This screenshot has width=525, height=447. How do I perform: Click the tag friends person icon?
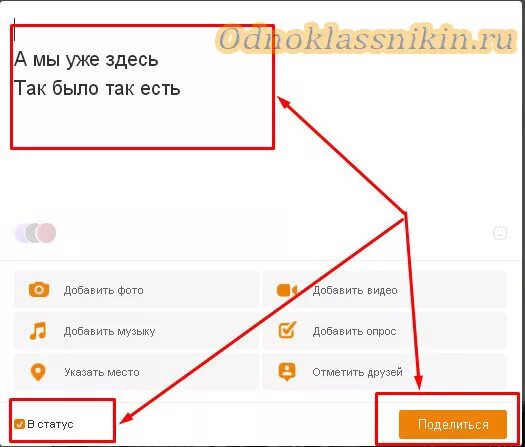point(287,372)
